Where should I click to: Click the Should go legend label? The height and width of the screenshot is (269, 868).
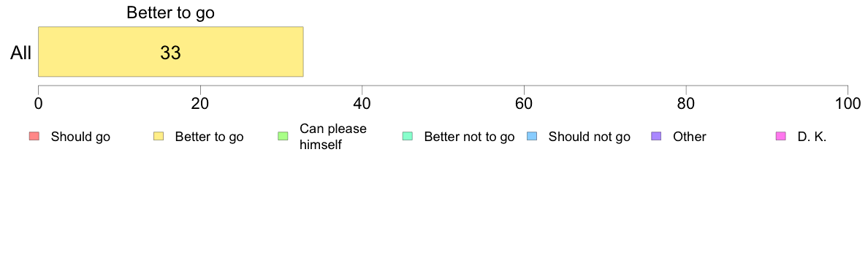click(x=80, y=137)
